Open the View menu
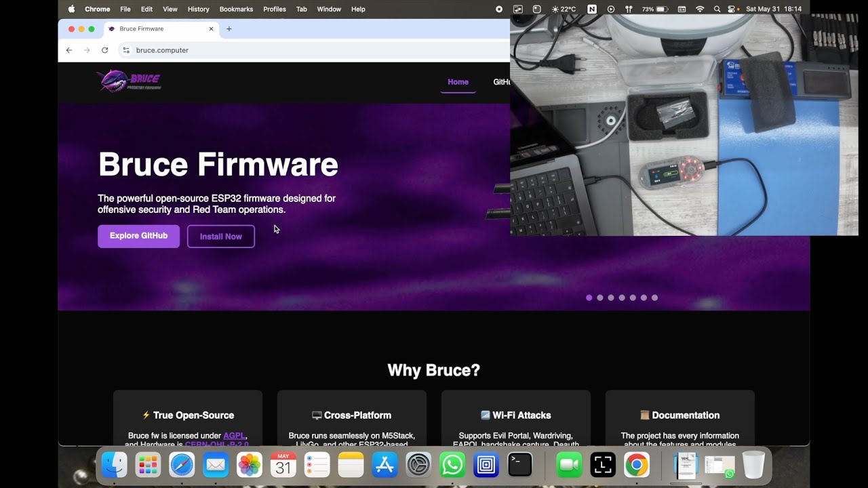 coord(170,9)
